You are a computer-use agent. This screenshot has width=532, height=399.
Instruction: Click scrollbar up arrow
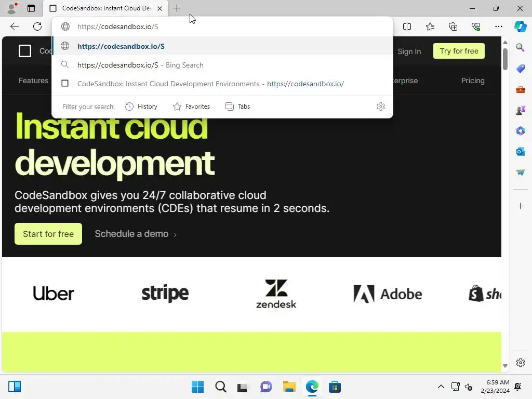[x=505, y=43]
